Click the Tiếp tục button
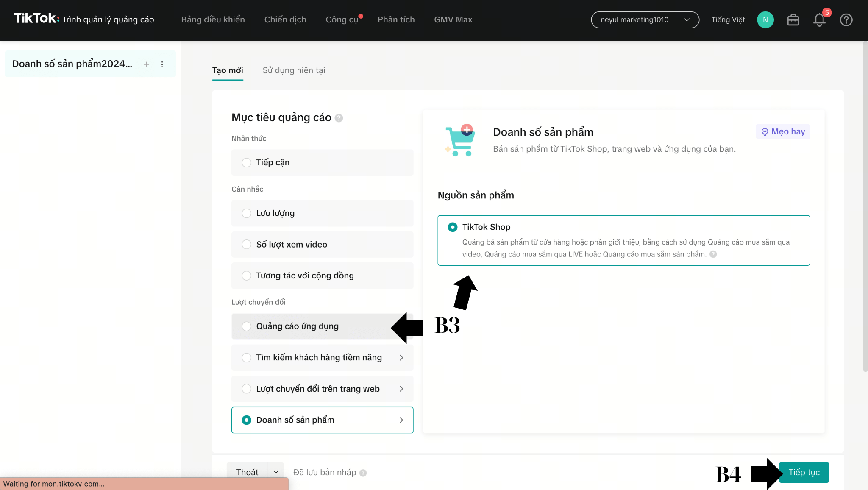 pos(804,472)
